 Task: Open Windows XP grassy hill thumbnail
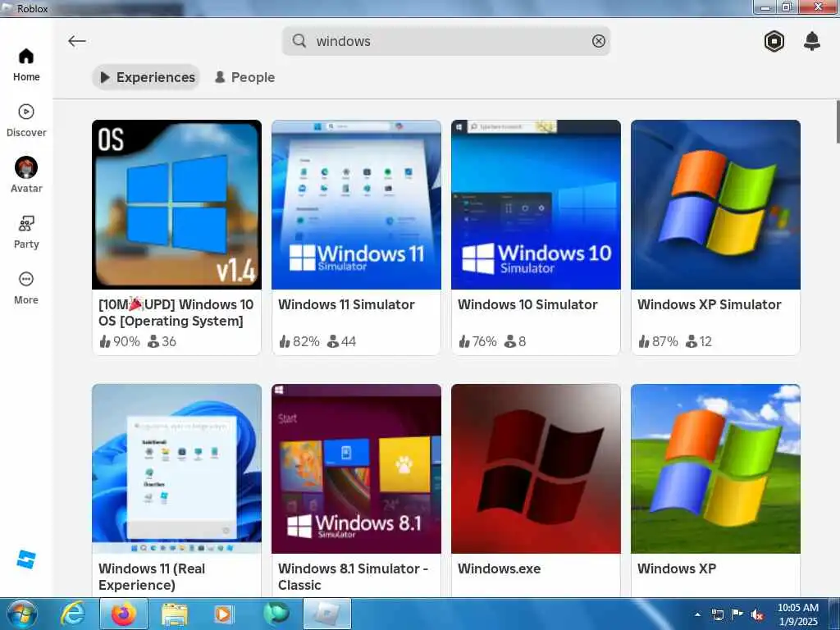[x=715, y=468]
